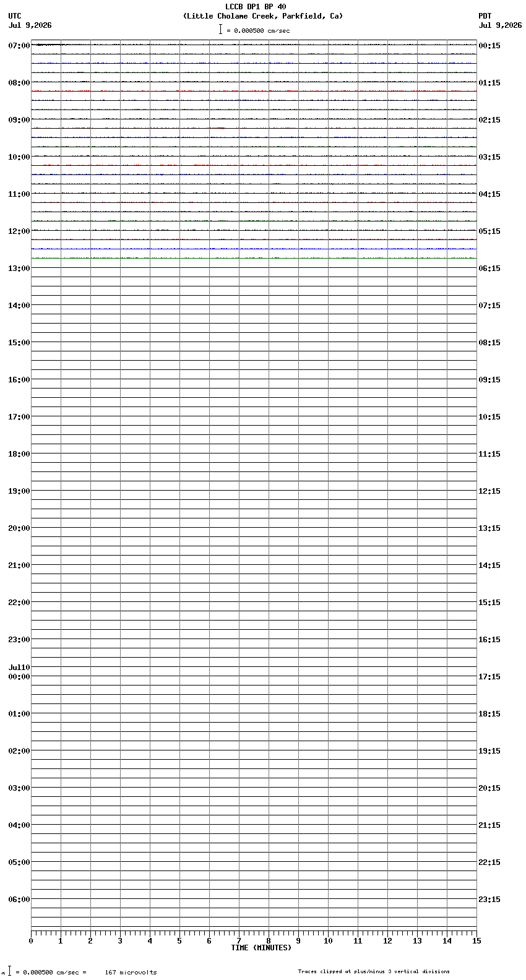Click the '08:00' UTC row label
The image size is (526, 980).
click(x=19, y=83)
